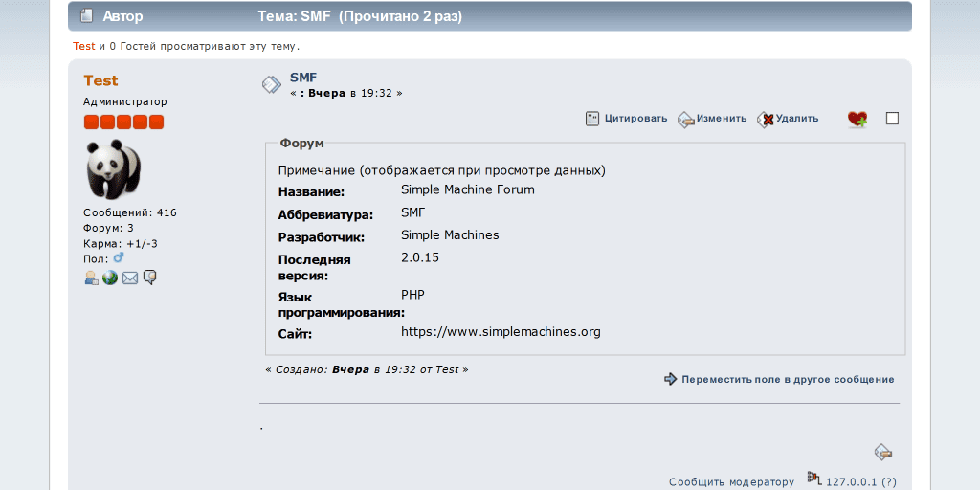Click the SMF post title link
This screenshot has height=490, width=980.
point(303,78)
